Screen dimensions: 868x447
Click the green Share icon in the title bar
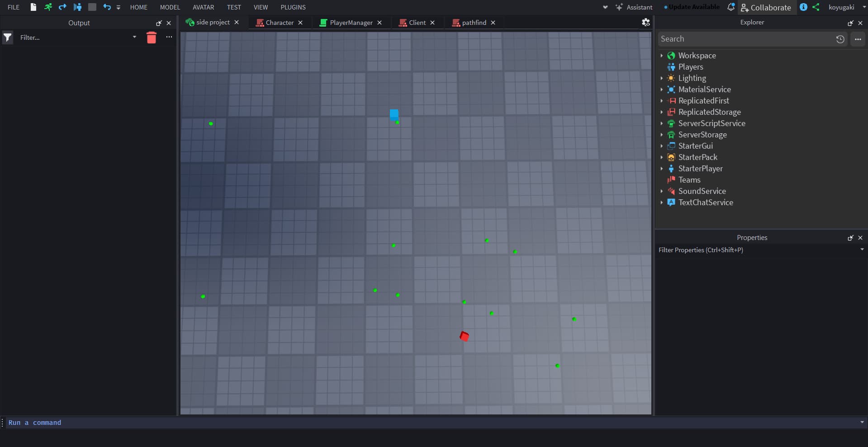pos(817,7)
